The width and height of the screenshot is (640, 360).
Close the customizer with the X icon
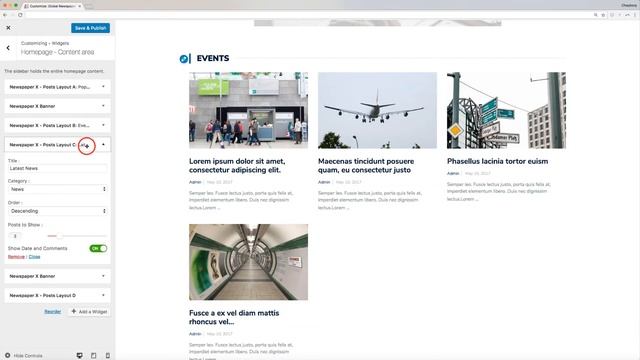point(8,28)
